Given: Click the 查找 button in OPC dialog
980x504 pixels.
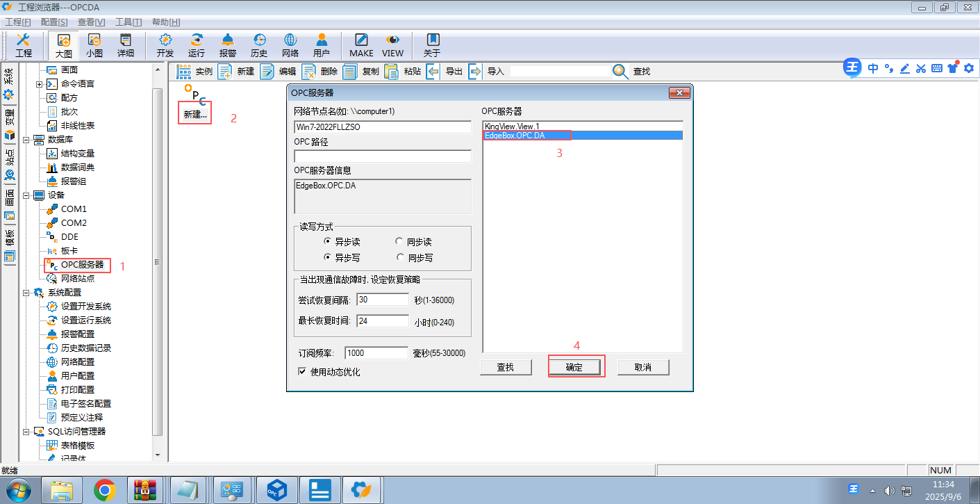Looking at the screenshot, I should click(505, 367).
